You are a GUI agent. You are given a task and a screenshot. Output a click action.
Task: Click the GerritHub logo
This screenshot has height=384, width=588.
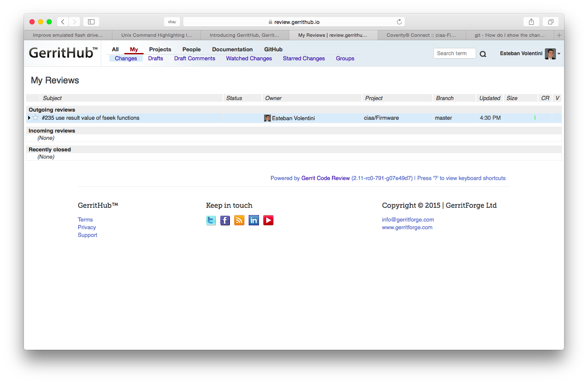(63, 53)
